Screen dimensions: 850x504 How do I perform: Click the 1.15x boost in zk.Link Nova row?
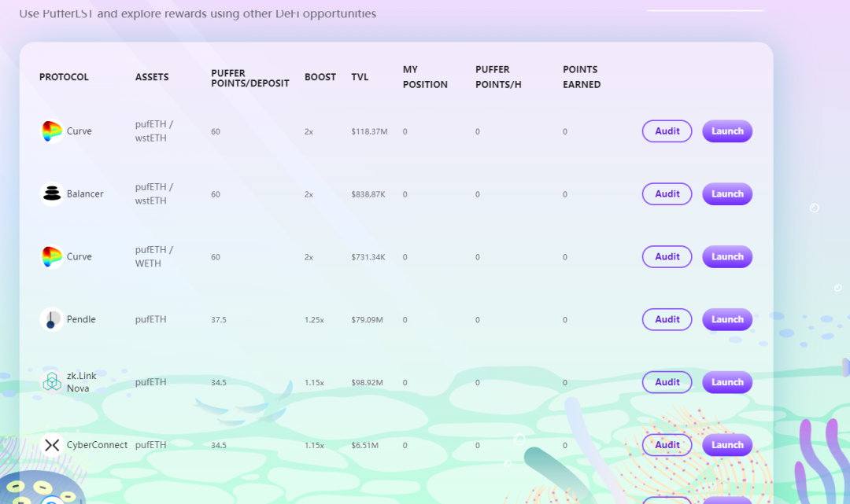coord(314,383)
